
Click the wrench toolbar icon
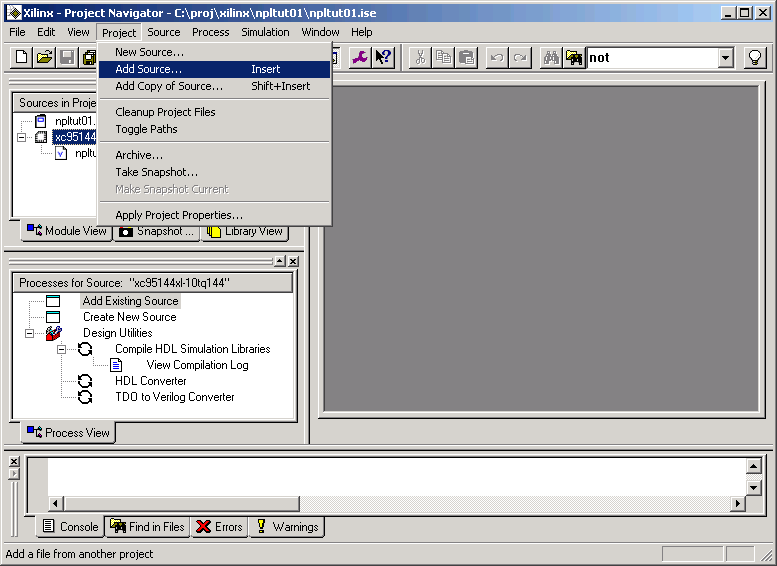tap(360, 58)
